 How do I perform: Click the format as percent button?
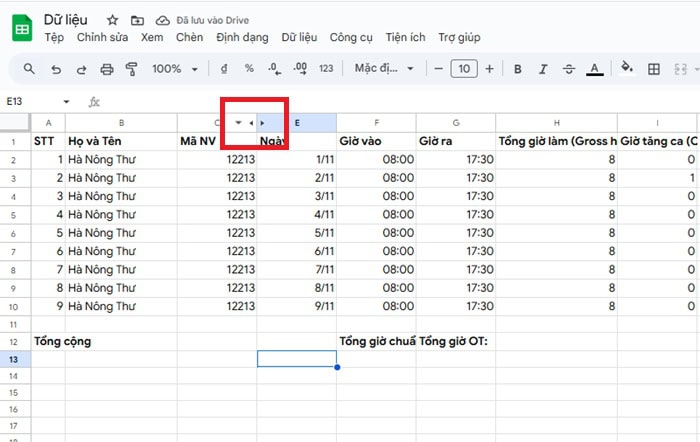pyautogui.click(x=249, y=69)
